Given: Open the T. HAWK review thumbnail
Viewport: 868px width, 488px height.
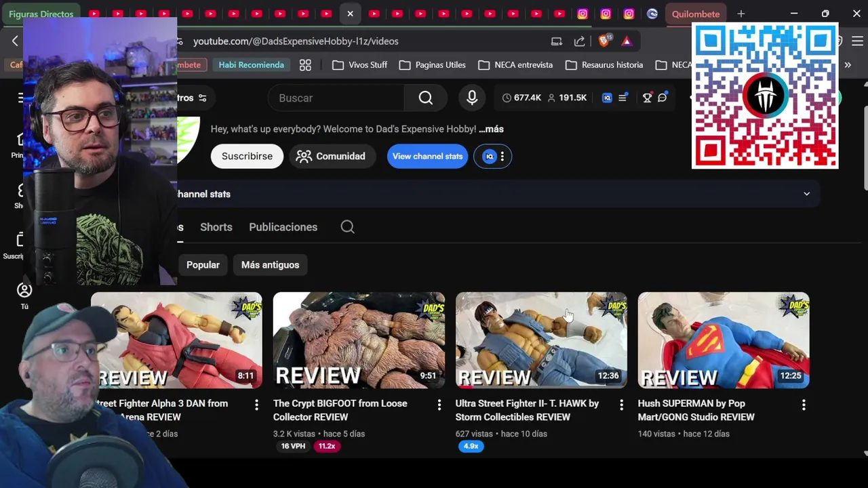Looking at the screenshot, I should tap(541, 340).
